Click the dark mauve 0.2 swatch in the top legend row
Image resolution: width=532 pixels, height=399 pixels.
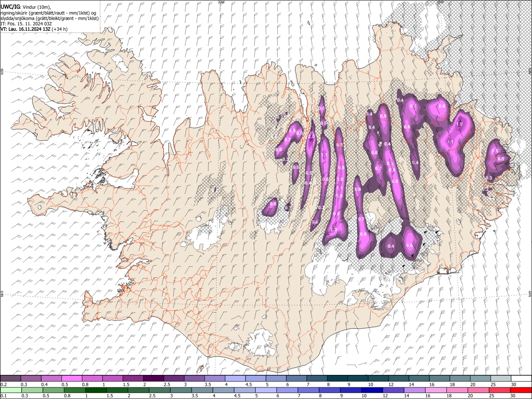pos(11,379)
